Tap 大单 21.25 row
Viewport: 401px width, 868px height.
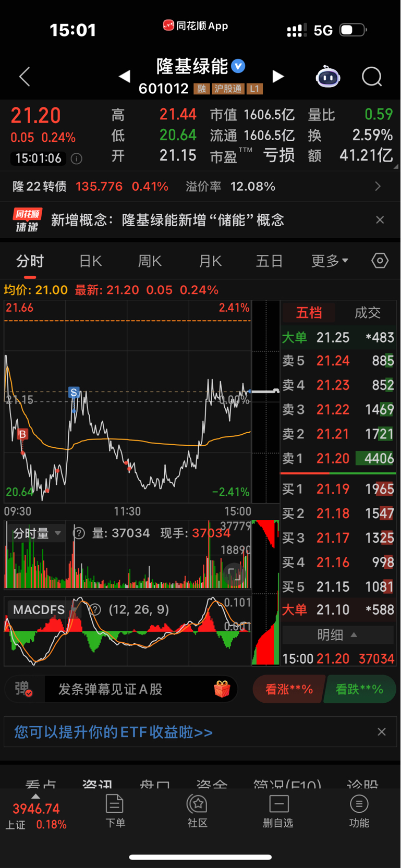point(338,337)
